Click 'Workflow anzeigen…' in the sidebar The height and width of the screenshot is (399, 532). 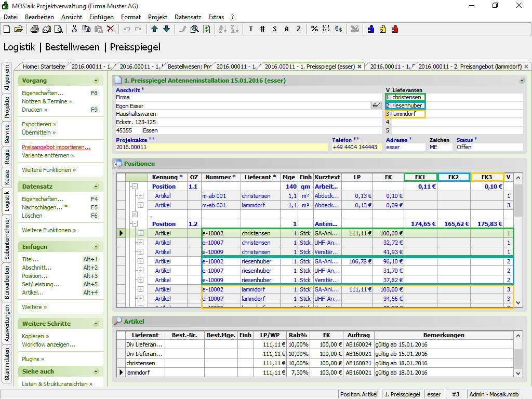pos(48,344)
